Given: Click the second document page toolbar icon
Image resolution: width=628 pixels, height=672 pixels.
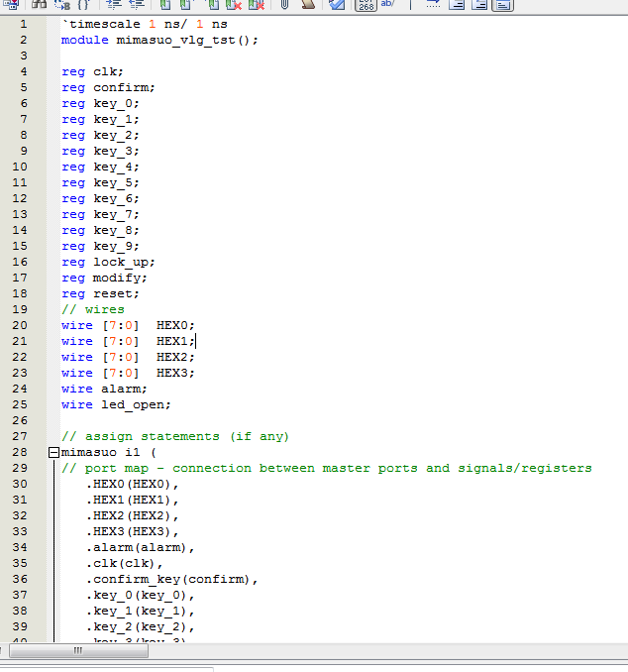Looking at the screenshot, I should point(479,4).
